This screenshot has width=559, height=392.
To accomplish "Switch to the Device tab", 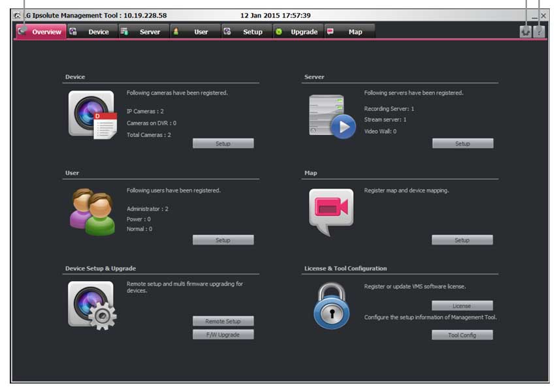I will 92,32.
